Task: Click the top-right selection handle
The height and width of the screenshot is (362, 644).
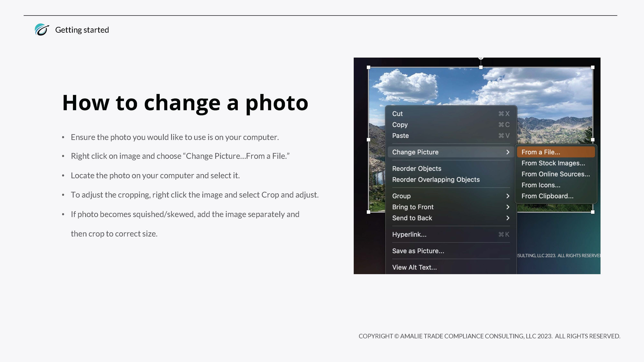Action: [x=593, y=67]
